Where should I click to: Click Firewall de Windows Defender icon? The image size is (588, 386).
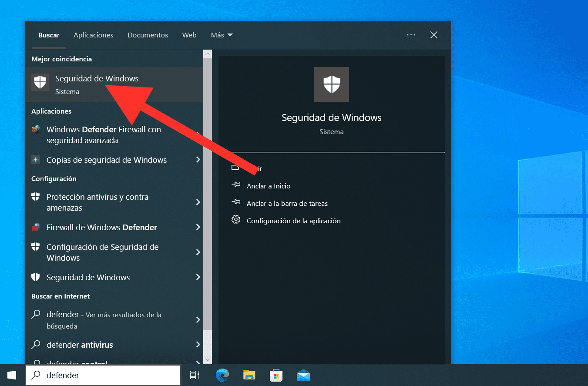click(x=36, y=227)
